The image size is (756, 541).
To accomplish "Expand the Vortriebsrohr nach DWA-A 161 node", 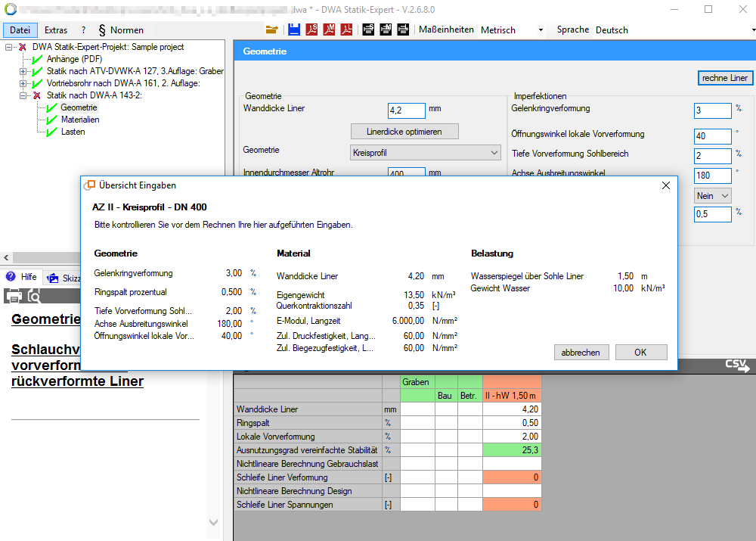I will pos(23,83).
